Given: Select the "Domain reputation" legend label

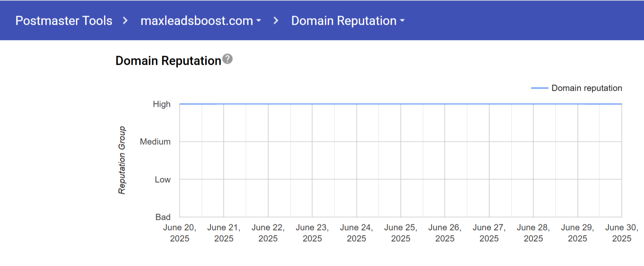Looking at the screenshot, I should click(587, 88).
